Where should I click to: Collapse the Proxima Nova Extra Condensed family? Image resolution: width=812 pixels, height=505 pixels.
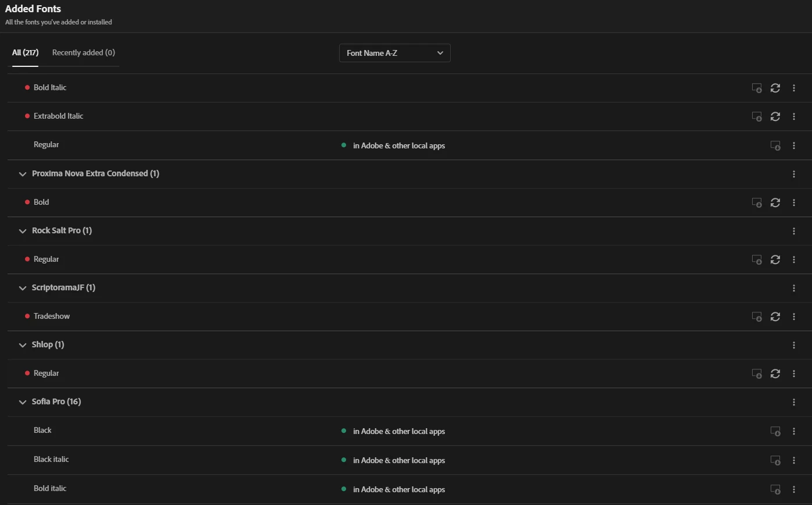[23, 174]
